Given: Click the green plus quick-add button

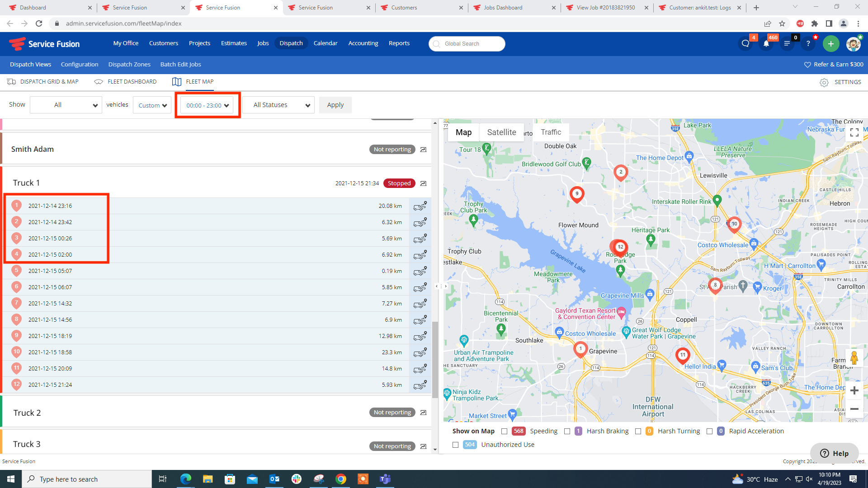Looking at the screenshot, I should tap(831, 44).
